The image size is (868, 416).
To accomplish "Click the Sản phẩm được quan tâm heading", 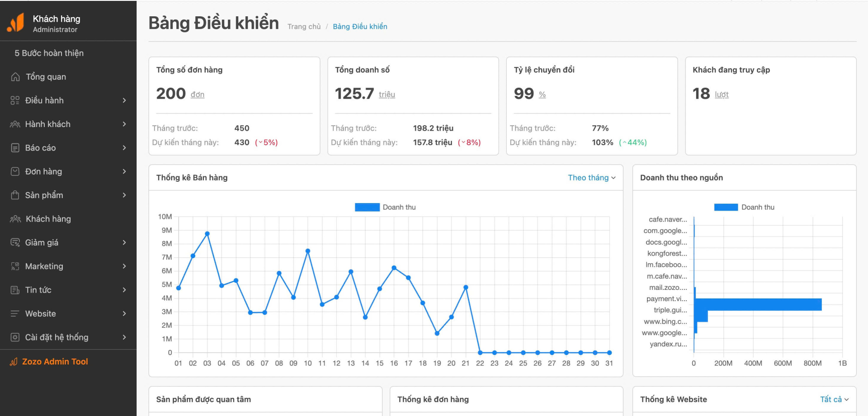I will 203,399.
